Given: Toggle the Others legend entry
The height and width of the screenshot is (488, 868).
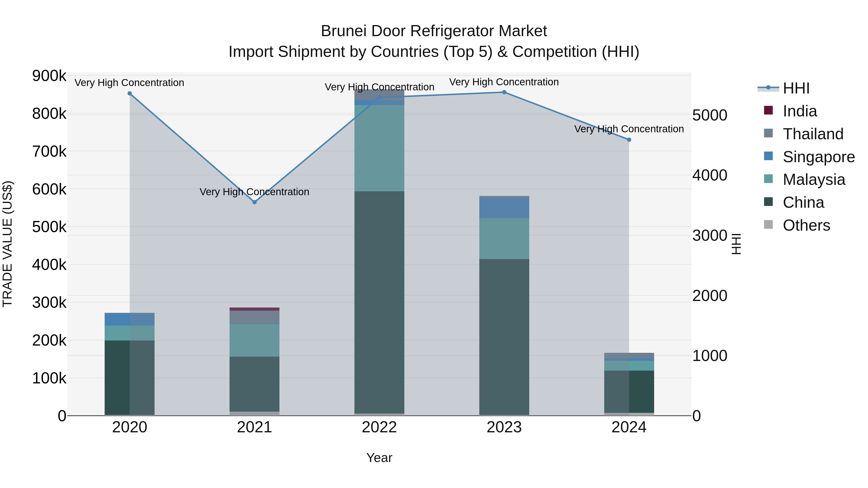Looking at the screenshot, I should (797, 225).
